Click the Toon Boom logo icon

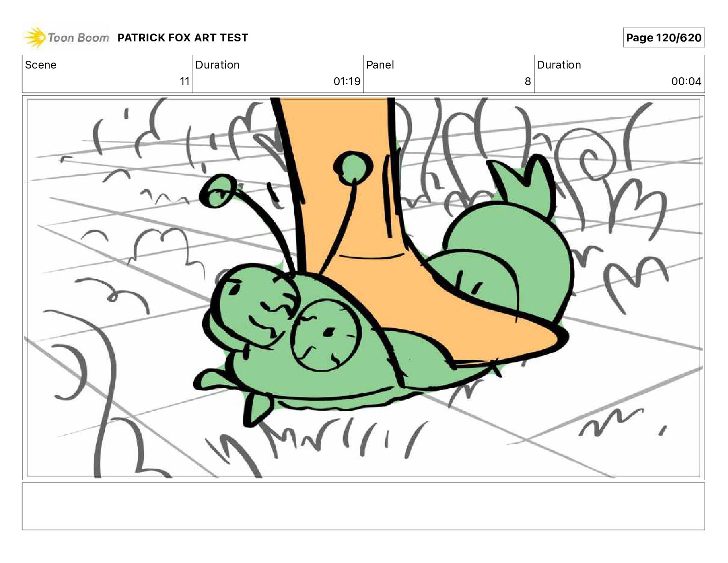click(35, 37)
